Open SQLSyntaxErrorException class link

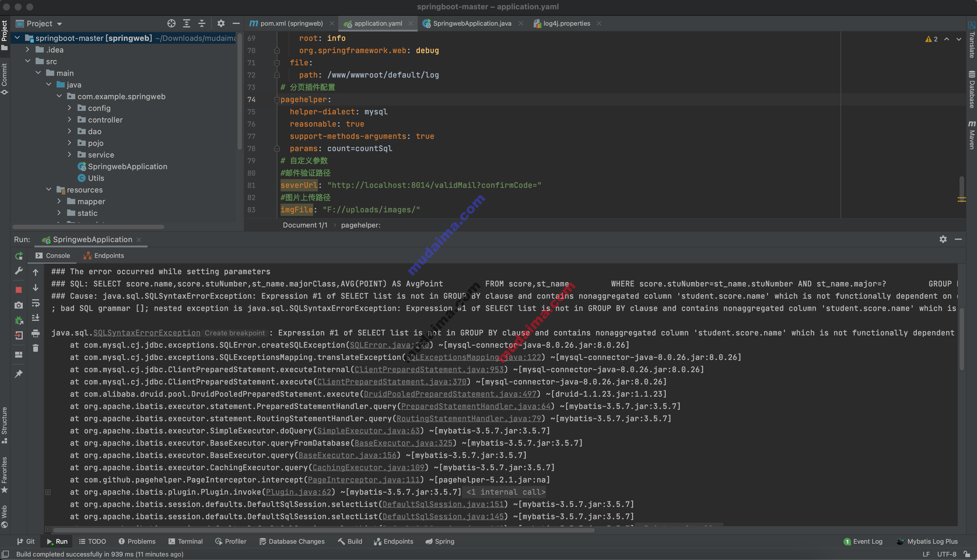point(146,333)
